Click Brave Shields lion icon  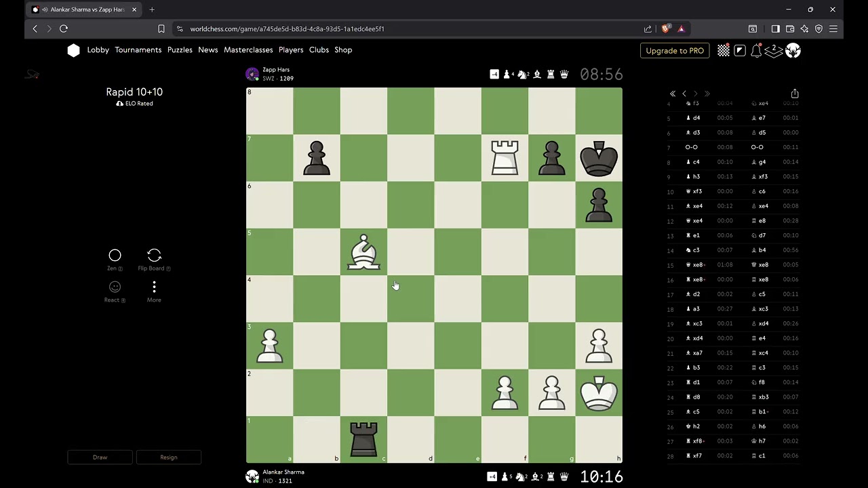click(x=665, y=28)
